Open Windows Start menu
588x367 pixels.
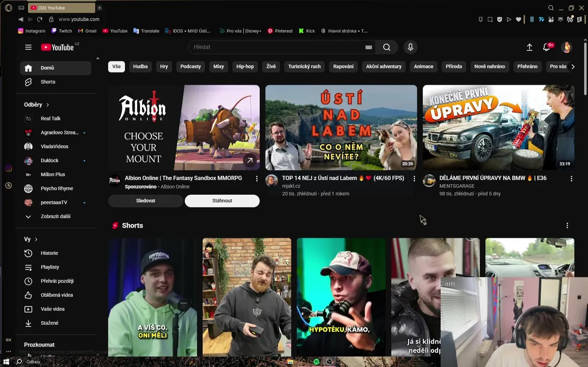(x=6, y=362)
